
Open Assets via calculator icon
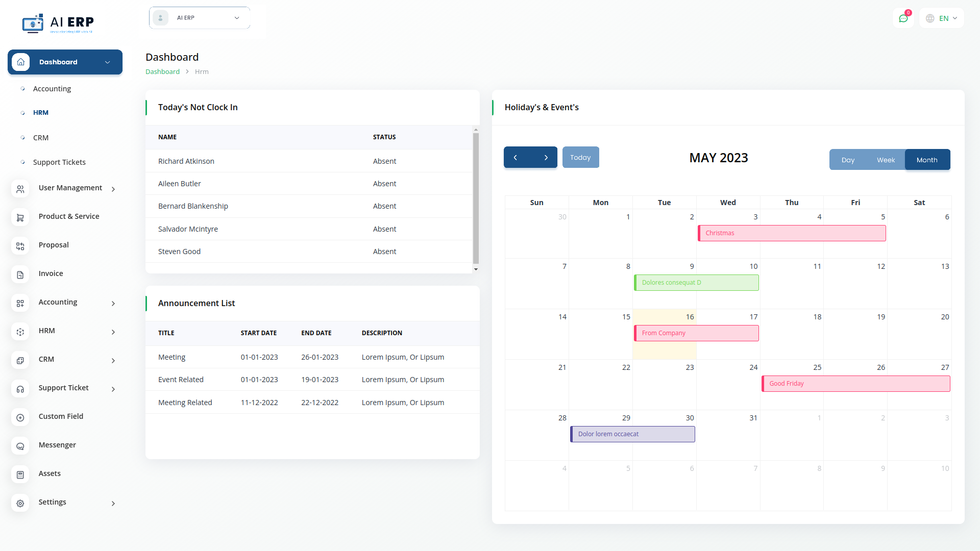tap(20, 474)
